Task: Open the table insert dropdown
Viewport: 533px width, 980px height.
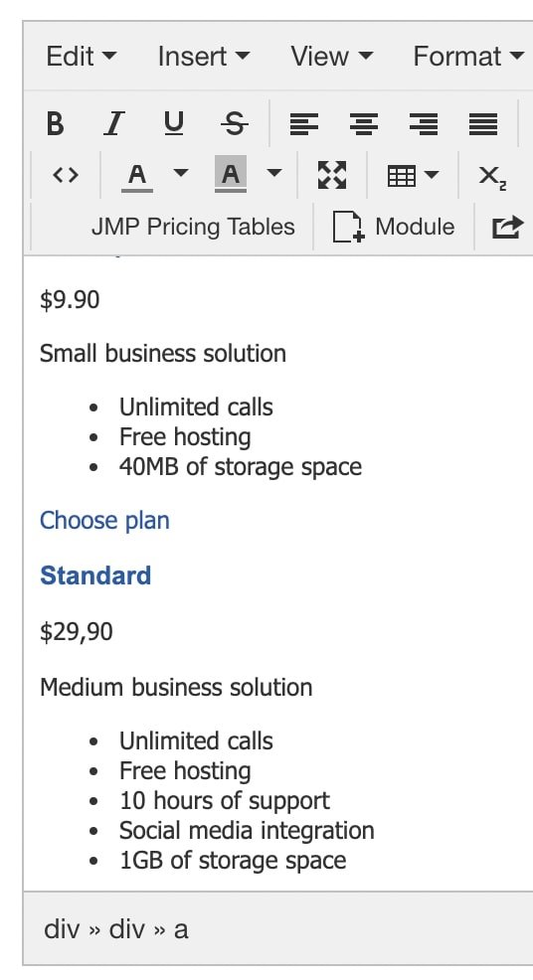Action: pos(413,175)
